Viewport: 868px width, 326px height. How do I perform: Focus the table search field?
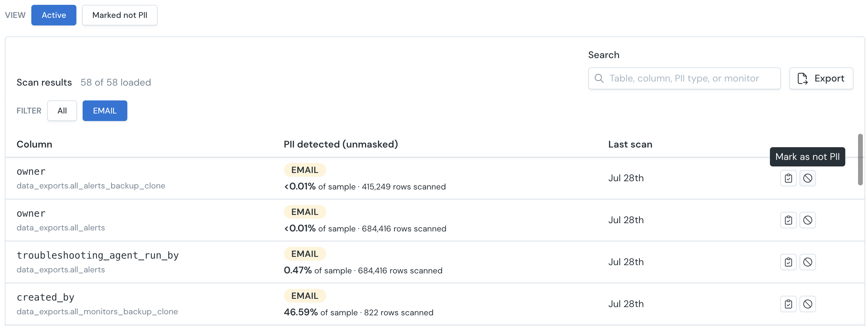click(x=684, y=78)
